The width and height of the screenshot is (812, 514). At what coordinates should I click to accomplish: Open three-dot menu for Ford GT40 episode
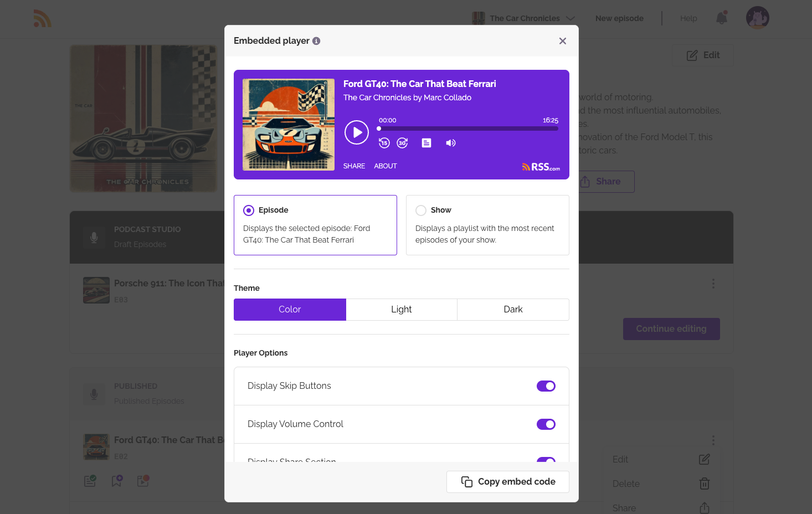point(713,440)
